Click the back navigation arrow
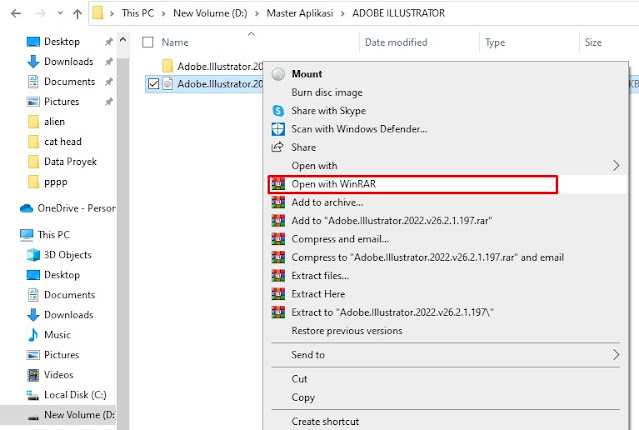Viewport: 639px width, 430px height. [16, 13]
